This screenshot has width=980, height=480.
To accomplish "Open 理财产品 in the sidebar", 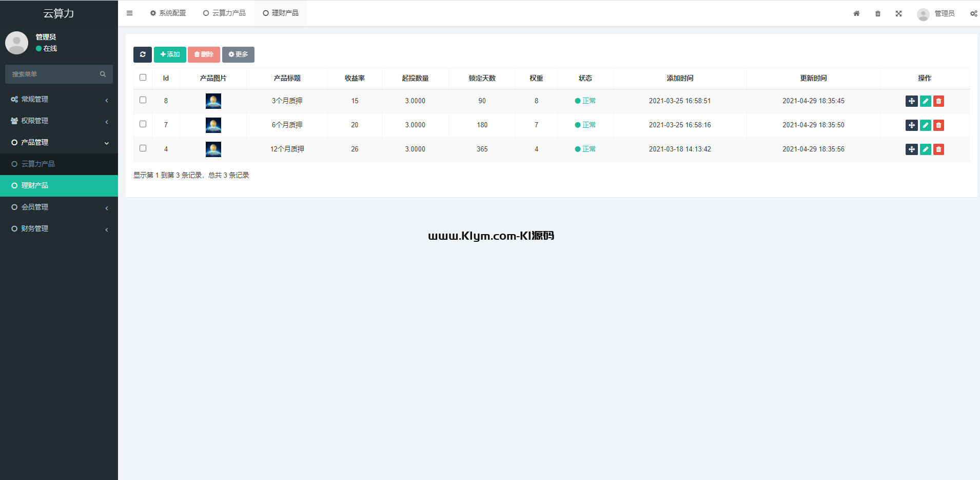I will [59, 186].
